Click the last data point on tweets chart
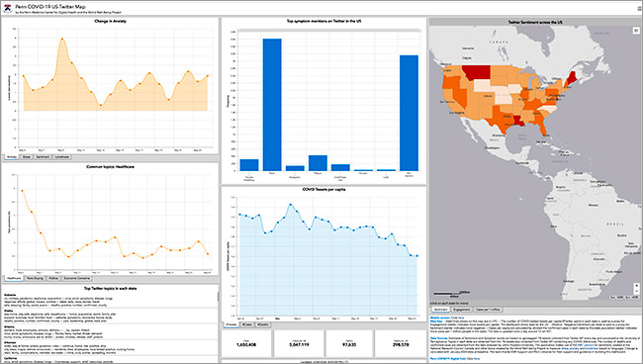 coord(417,256)
